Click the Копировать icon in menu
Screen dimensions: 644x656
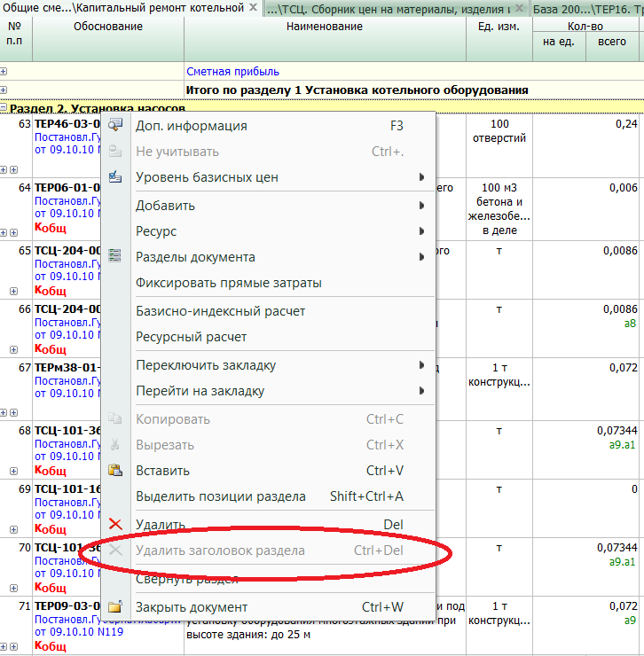114,419
